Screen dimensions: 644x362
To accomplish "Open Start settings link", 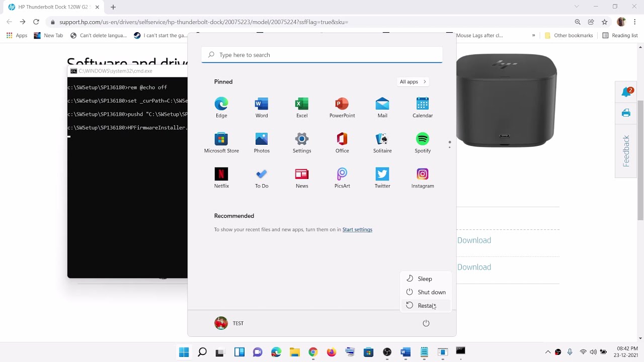I will point(357,230).
